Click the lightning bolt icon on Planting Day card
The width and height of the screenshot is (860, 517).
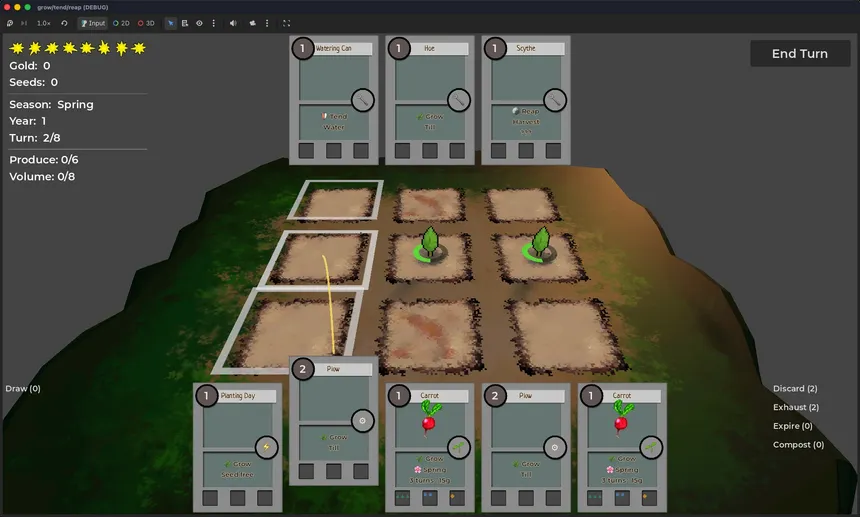pyautogui.click(x=266, y=448)
